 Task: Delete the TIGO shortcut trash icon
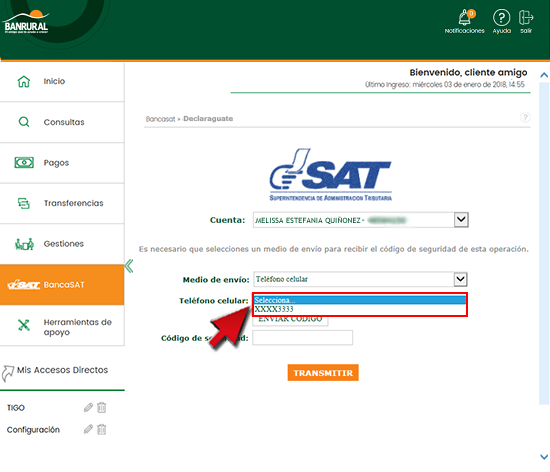[101, 407]
